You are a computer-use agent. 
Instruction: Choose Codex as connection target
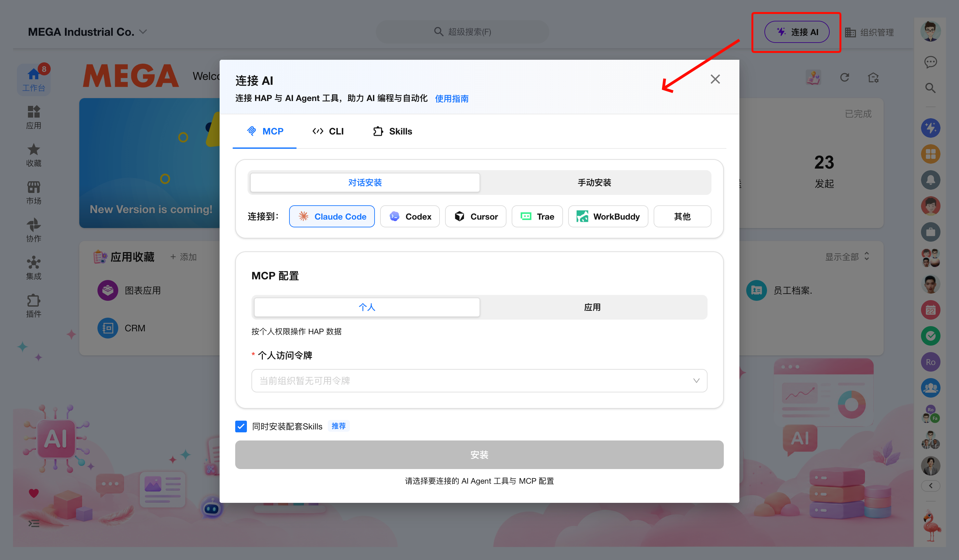(410, 216)
